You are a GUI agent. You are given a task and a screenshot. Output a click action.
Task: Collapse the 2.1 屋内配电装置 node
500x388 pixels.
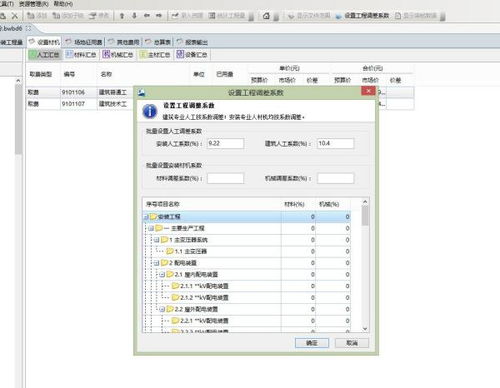tap(162, 275)
